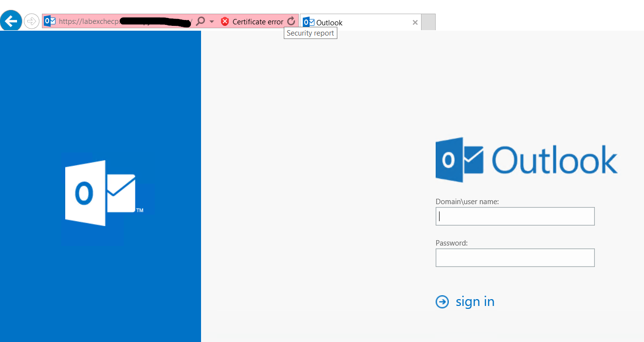
Task: Click the greyed-out forward navigation arrow
Action: pos(31,21)
